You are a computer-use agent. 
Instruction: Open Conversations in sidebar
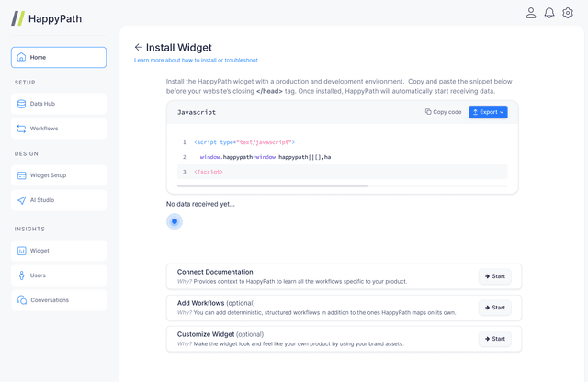pyautogui.click(x=59, y=300)
